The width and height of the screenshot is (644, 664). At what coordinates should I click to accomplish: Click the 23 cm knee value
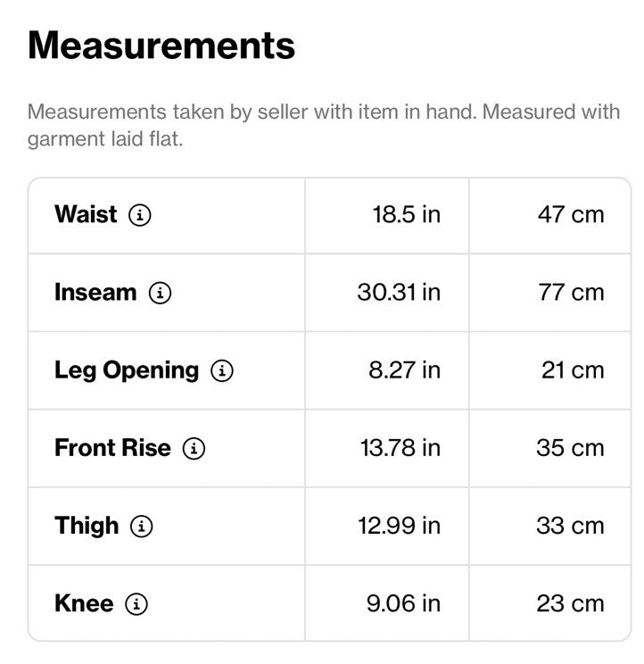(x=570, y=603)
